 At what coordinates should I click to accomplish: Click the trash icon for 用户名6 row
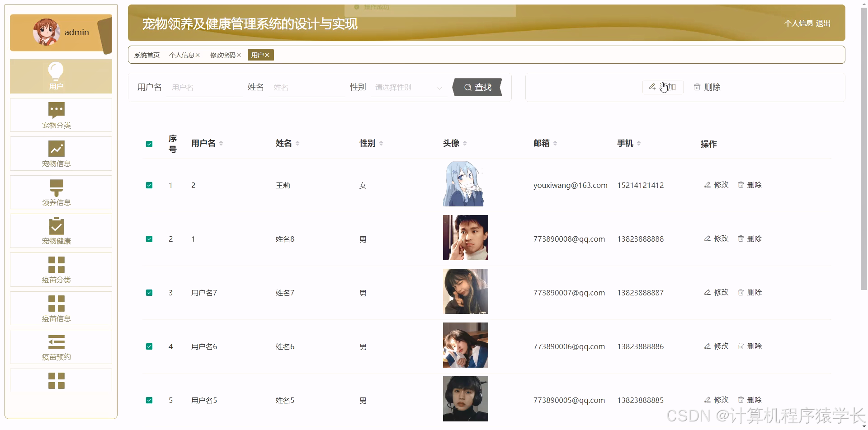click(741, 346)
